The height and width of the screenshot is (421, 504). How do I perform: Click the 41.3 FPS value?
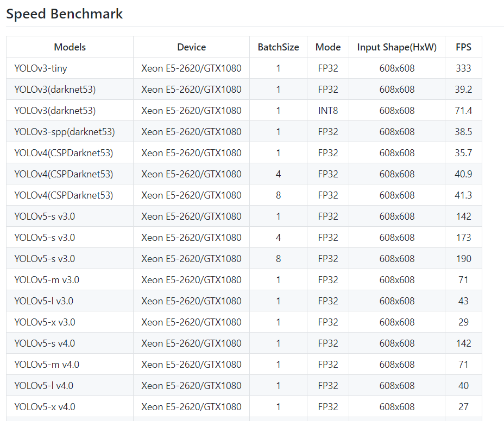pos(463,195)
